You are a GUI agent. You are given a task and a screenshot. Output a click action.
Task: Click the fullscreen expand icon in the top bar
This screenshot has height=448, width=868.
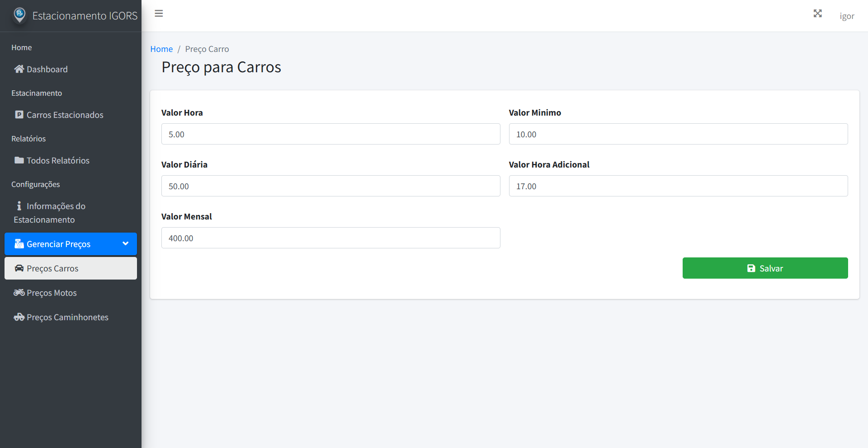[818, 14]
